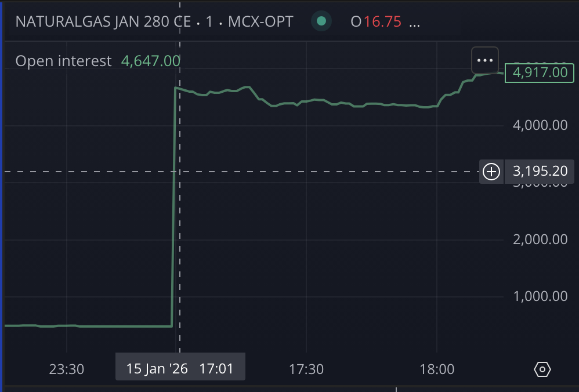Click the truncated ellipsis after the open price
This screenshot has width=579, height=392.
click(x=414, y=23)
